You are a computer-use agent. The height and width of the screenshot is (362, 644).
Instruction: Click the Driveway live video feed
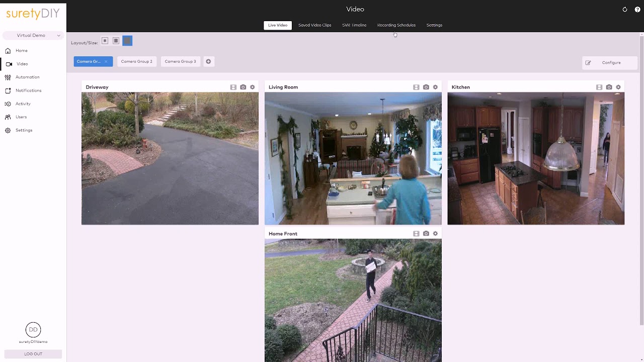(170, 158)
